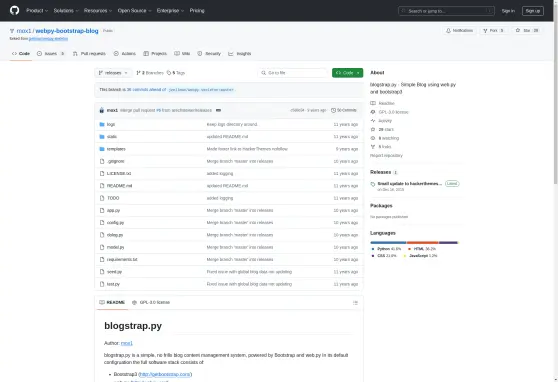Click the max1 author link in README
The width and height of the screenshot is (558, 382).
tap(127, 343)
